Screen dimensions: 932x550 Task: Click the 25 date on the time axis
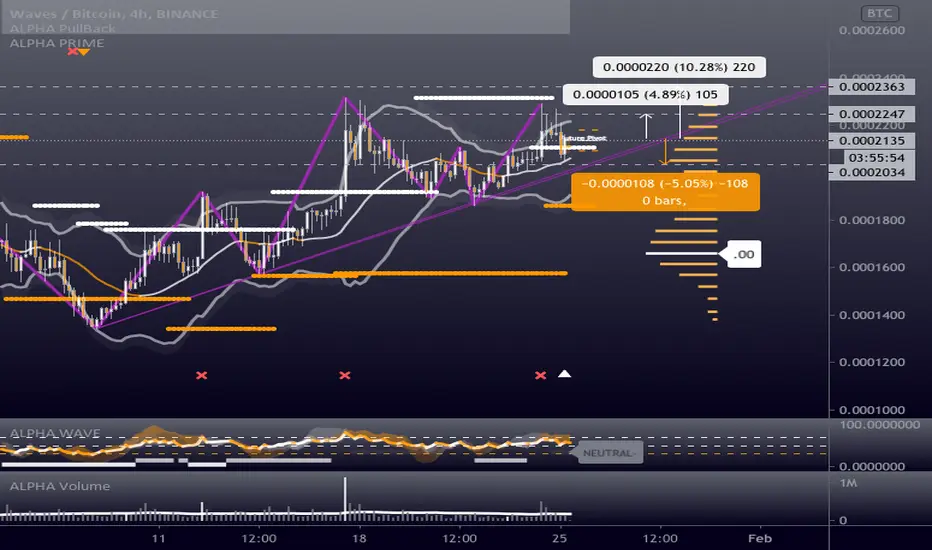coord(559,539)
